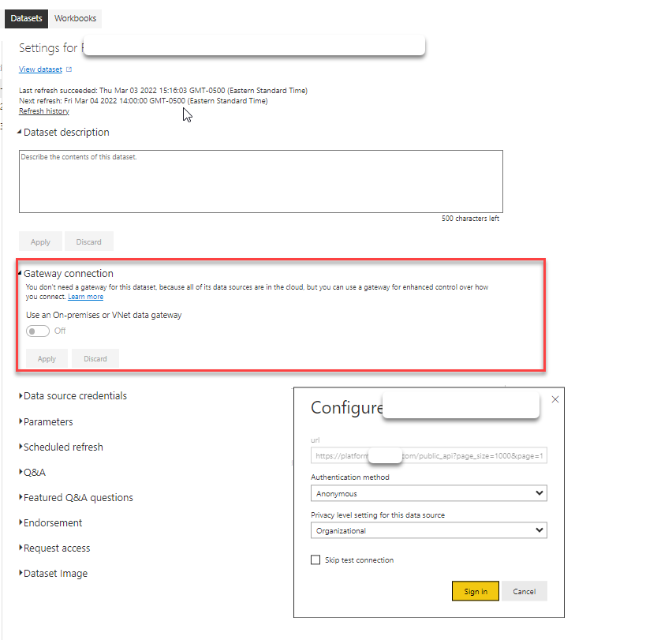Open the Privacy level setting dropdown
The height and width of the screenshot is (640, 672).
tap(428, 530)
